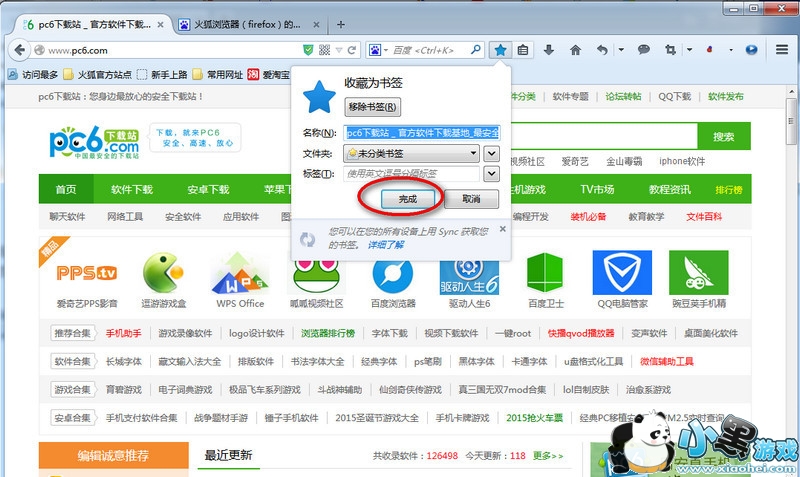Click the 百度浏览器 app icon
800x477 pixels.
point(393,276)
